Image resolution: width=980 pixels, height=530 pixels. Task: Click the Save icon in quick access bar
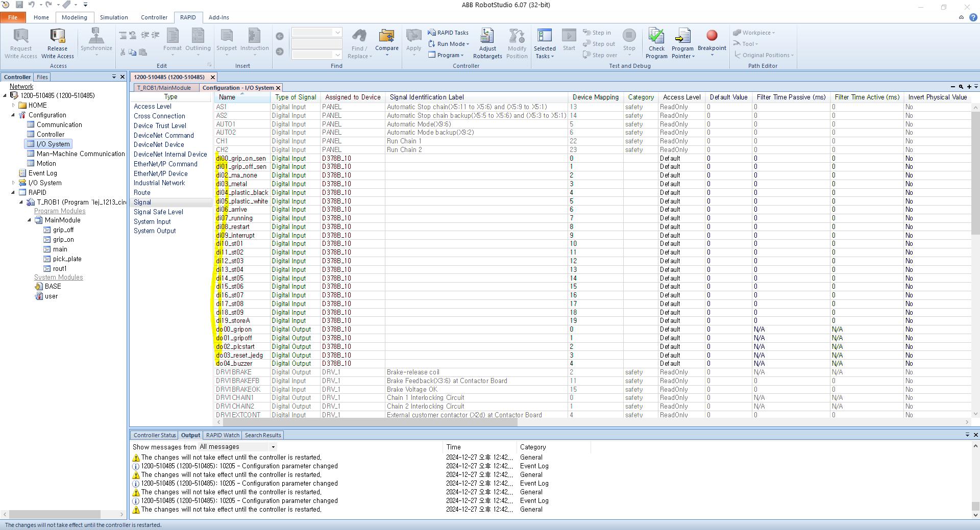click(x=19, y=5)
